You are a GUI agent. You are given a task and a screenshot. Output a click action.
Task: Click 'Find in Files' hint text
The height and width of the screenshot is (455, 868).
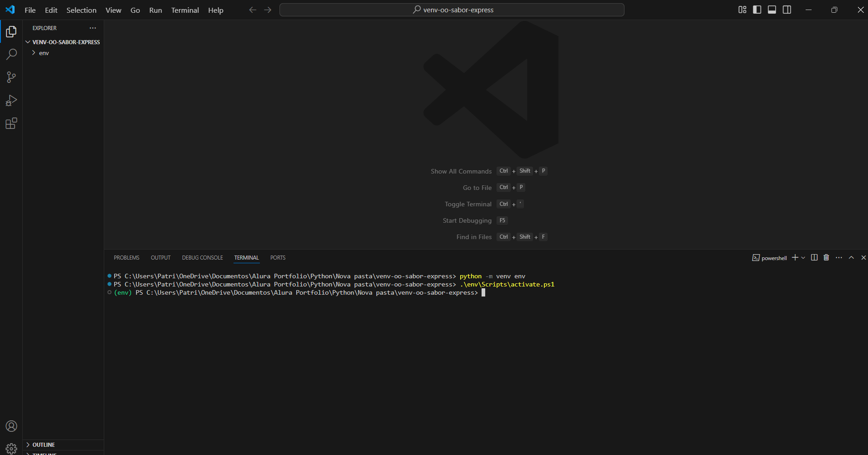474,237
